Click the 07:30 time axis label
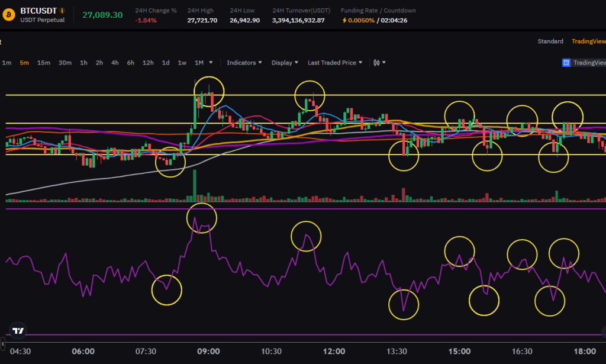 [x=146, y=351]
